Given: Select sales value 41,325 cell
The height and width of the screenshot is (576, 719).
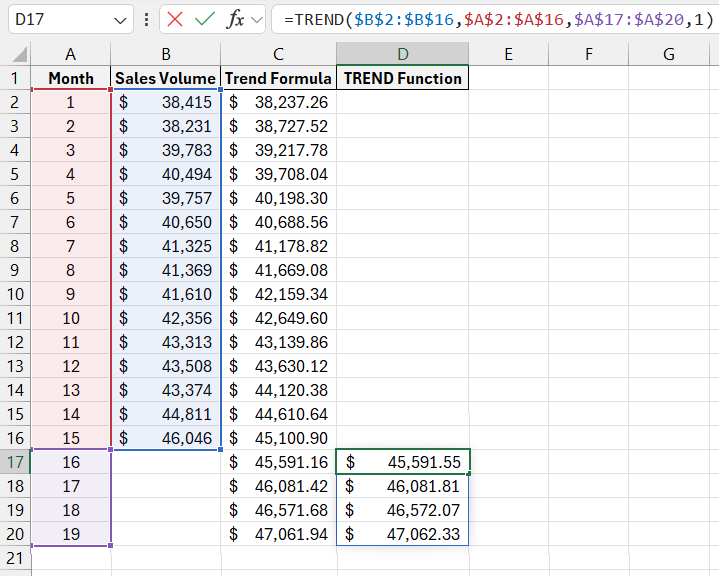Looking at the screenshot, I should tap(166, 246).
